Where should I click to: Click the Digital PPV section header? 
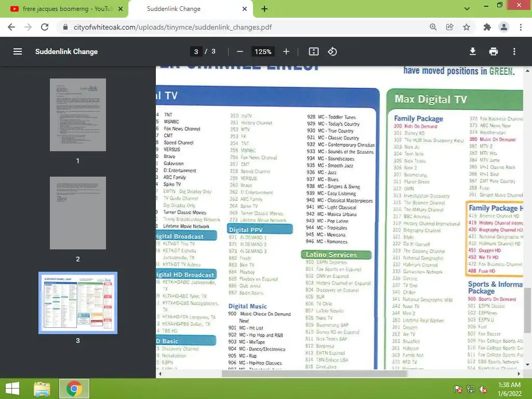(x=260, y=229)
